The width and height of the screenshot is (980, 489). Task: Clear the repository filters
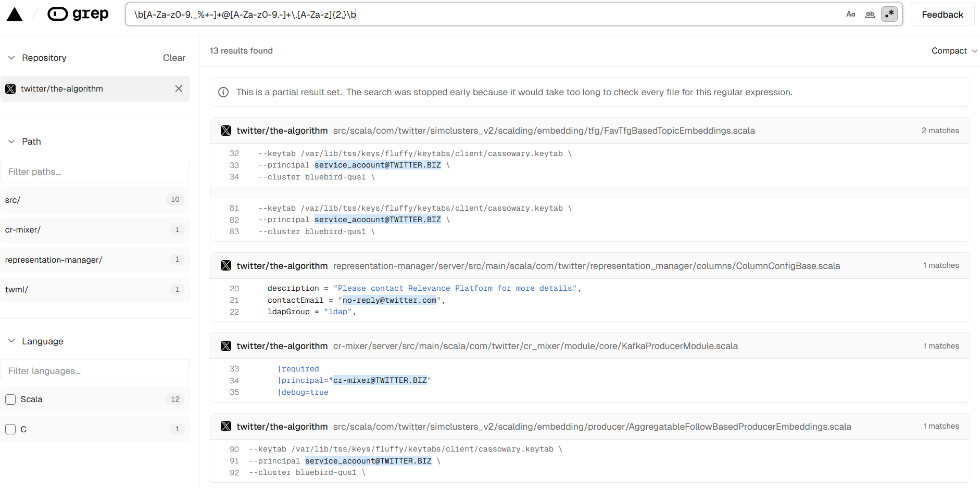[x=174, y=58]
